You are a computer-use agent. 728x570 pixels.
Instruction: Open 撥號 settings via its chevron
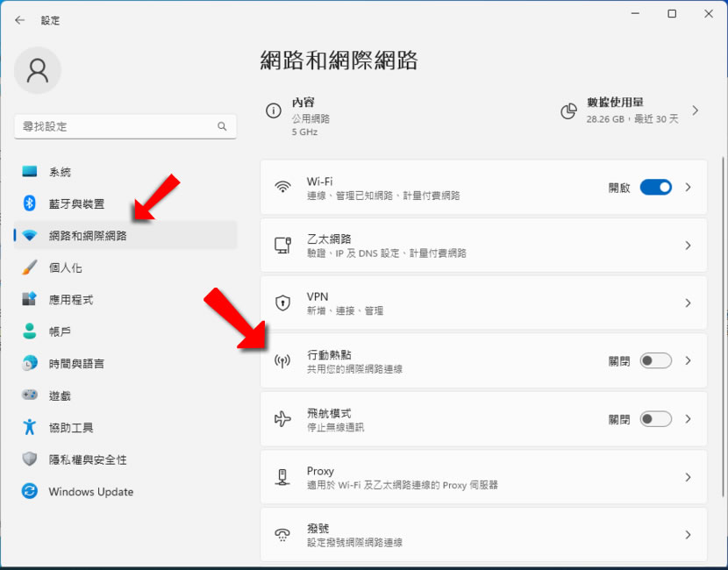[x=688, y=535]
